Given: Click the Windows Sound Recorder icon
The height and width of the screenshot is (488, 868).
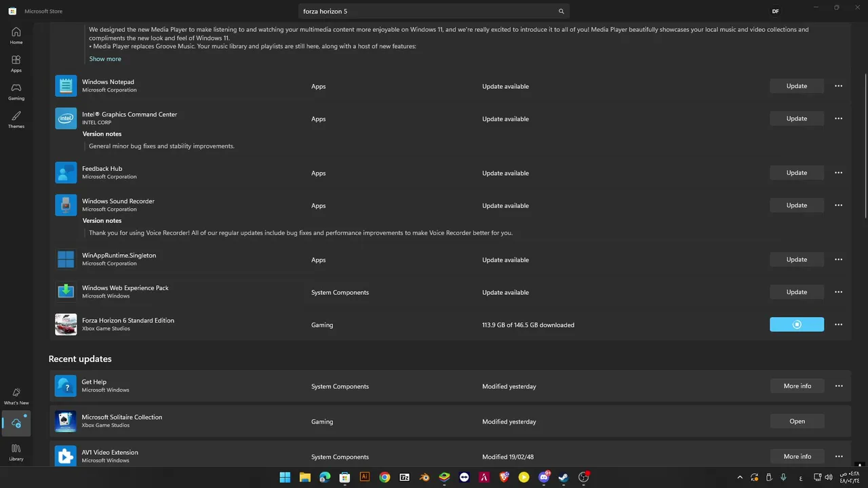Looking at the screenshot, I should [x=66, y=205].
